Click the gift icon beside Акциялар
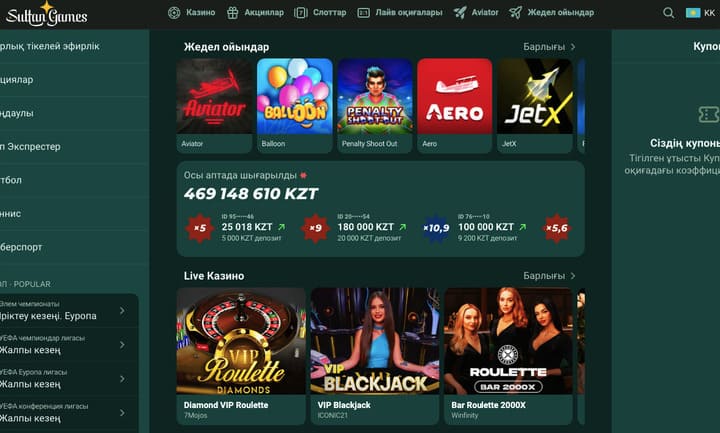This screenshot has width=720, height=433. click(x=232, y=13)
